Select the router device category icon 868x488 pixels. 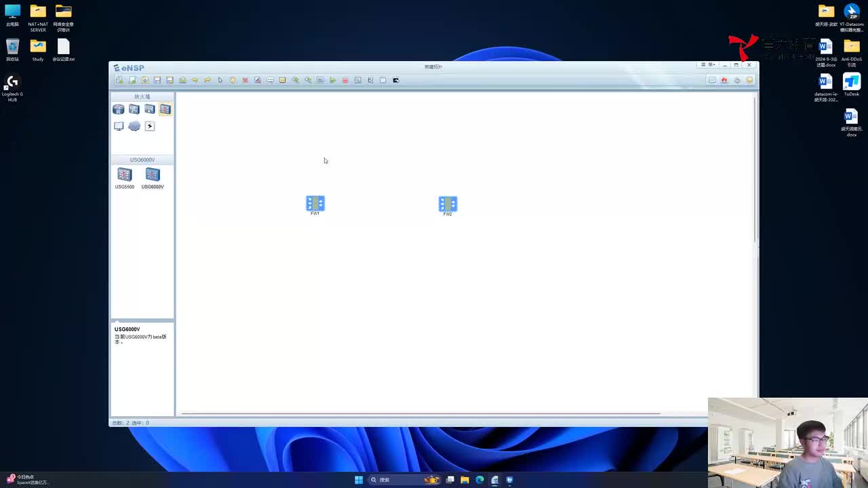pos(119,109)
